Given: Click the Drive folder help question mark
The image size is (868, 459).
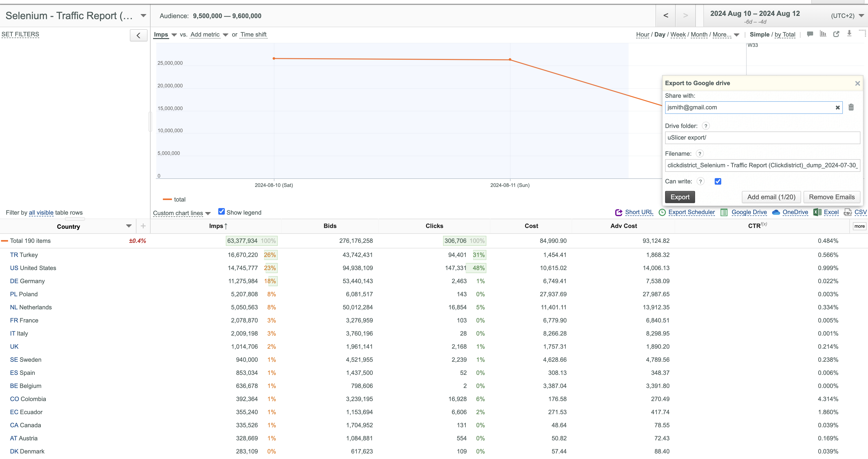Looking at the screenshot, I should (x=706, y=126).
